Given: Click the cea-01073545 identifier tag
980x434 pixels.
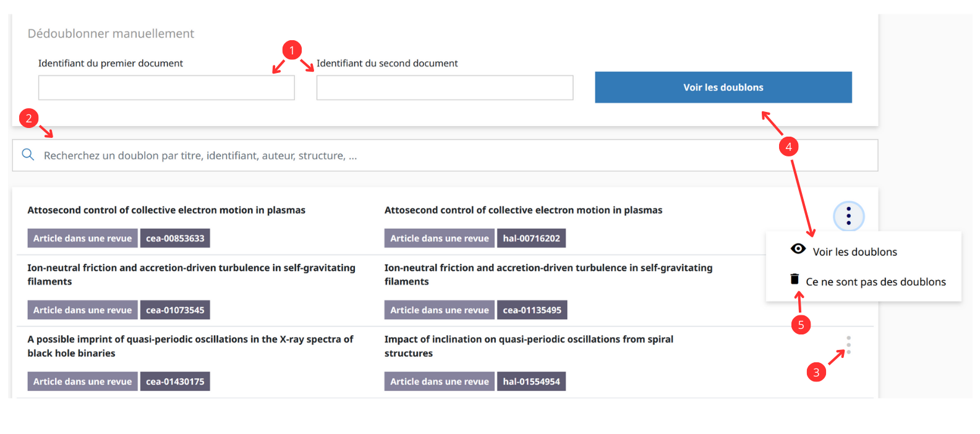Looking at the screenshot, I should 175,310.
